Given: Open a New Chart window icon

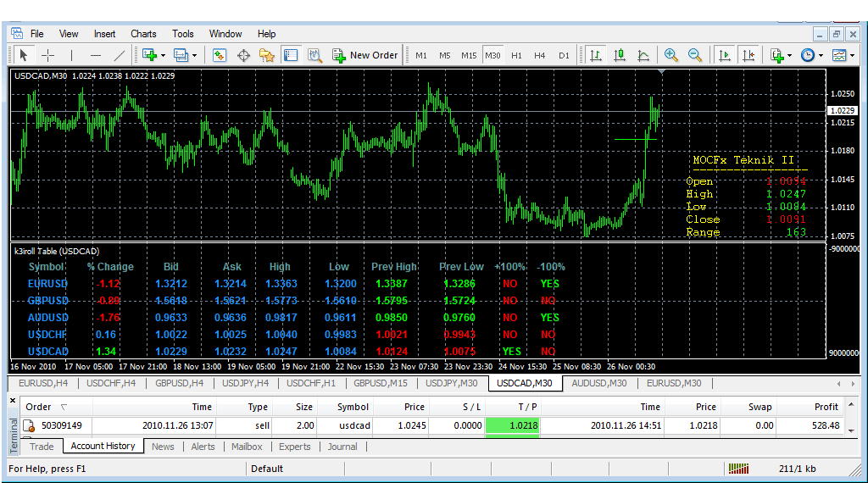Looking at the screenshot, I should pyautogui.click(x=149, y=55).
